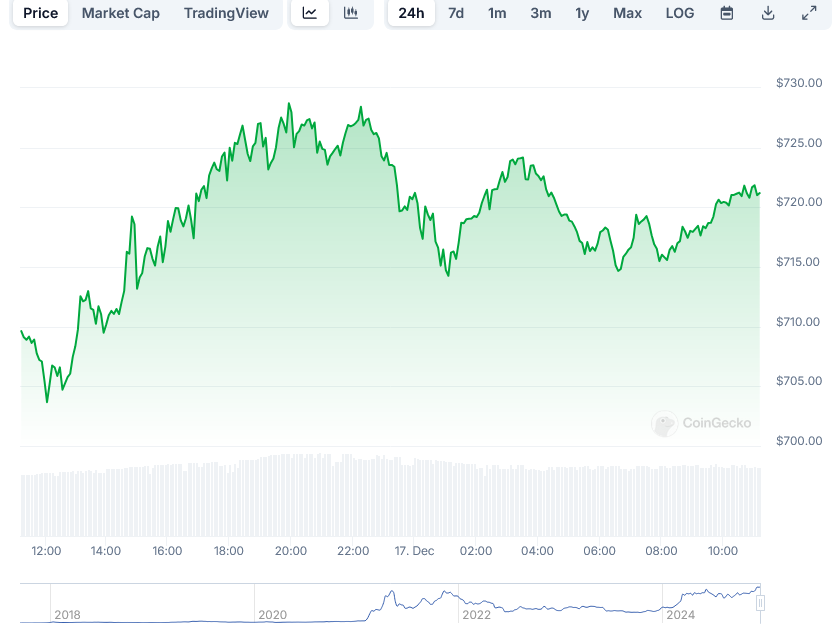
Task: Click the price peak near 20:00
Action: tap(289, 103)
